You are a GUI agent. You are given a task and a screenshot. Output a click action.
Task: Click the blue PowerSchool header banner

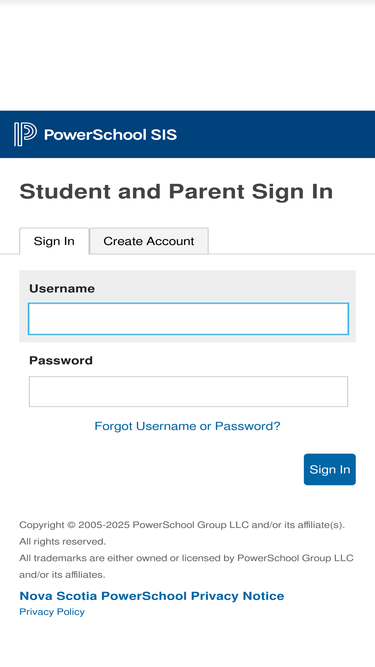tap(188, 134)
